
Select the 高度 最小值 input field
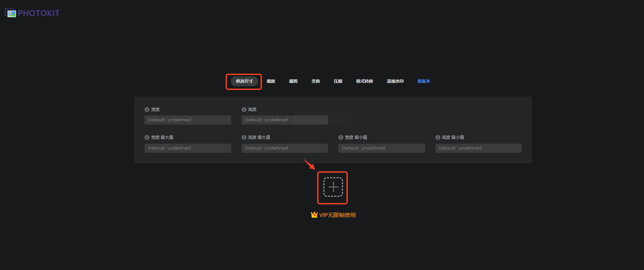click(479, 148)
